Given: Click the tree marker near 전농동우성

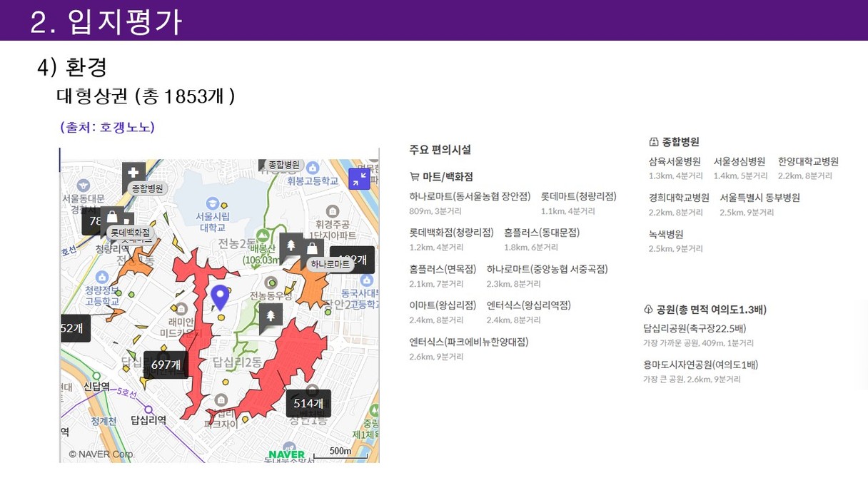Looking at the screenshot, I should (271, 316).
